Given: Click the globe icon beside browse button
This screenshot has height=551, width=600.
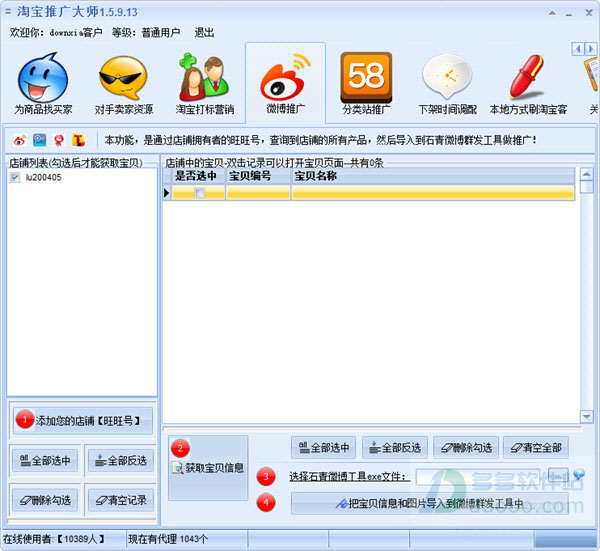Looking at the screenshot, I should tap(579, 474).
